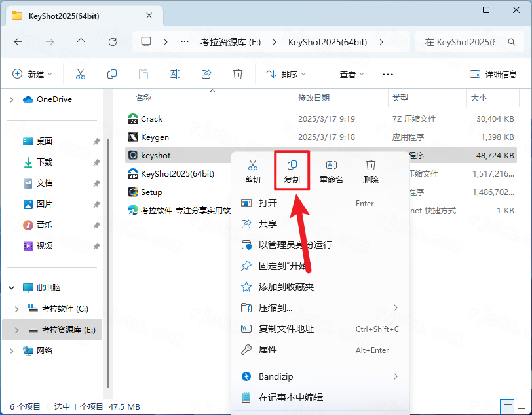Viewport: 532px width, 415px height.
Task: Switch to large icons view via status bar toggle
Action: (522, 406)
